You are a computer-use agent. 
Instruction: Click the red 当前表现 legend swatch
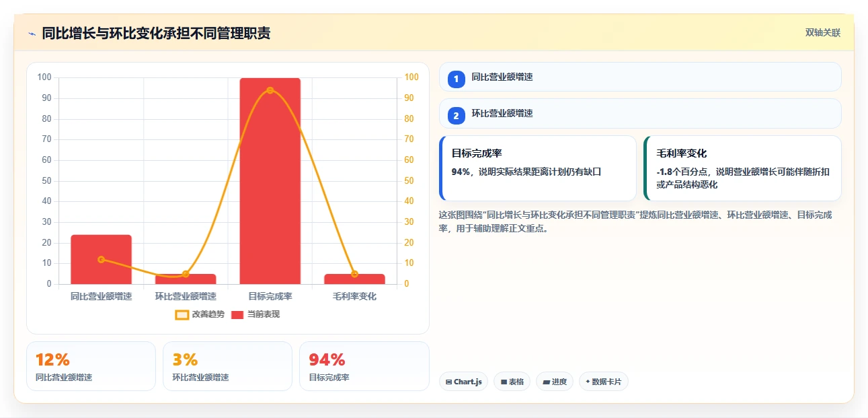click(x=237, y=314)
